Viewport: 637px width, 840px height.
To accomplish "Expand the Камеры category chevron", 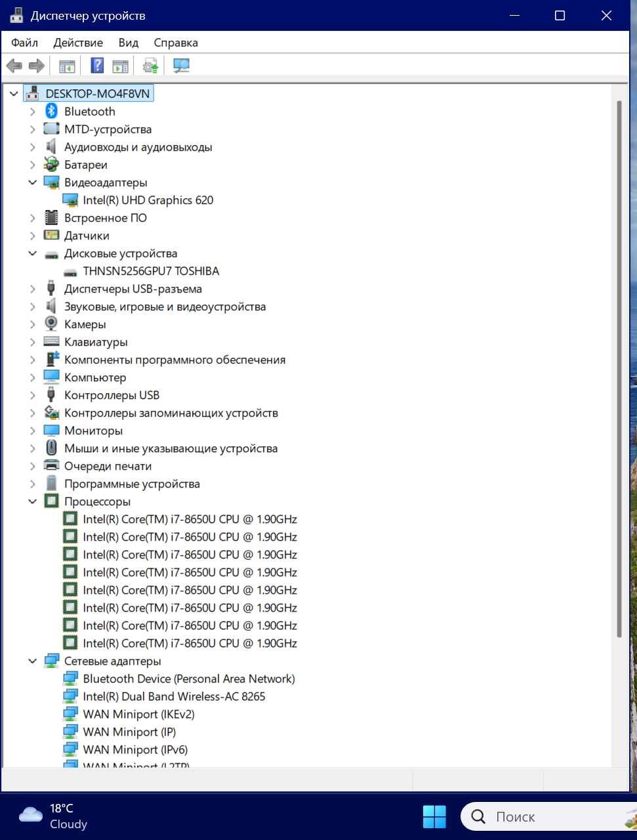I will pos(32,324).
